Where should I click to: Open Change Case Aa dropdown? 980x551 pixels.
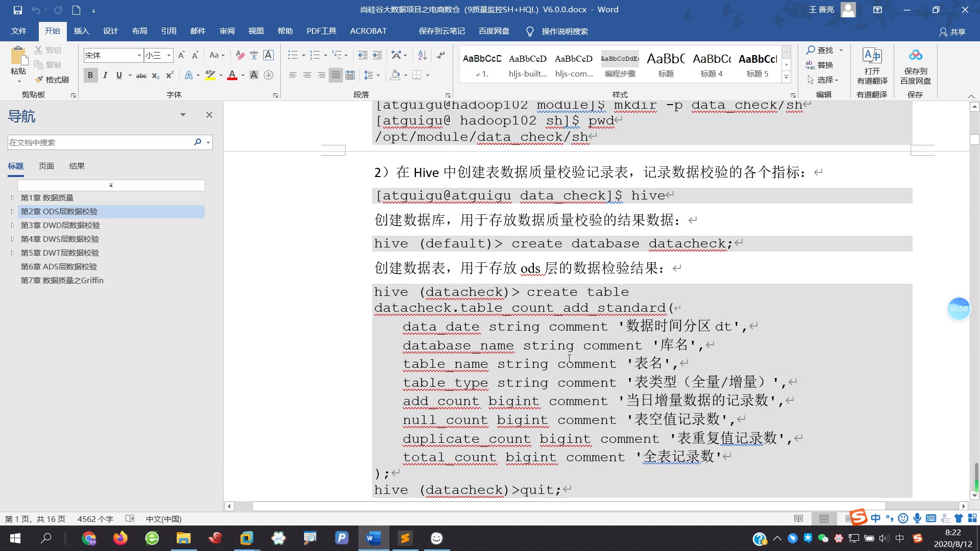217,55
